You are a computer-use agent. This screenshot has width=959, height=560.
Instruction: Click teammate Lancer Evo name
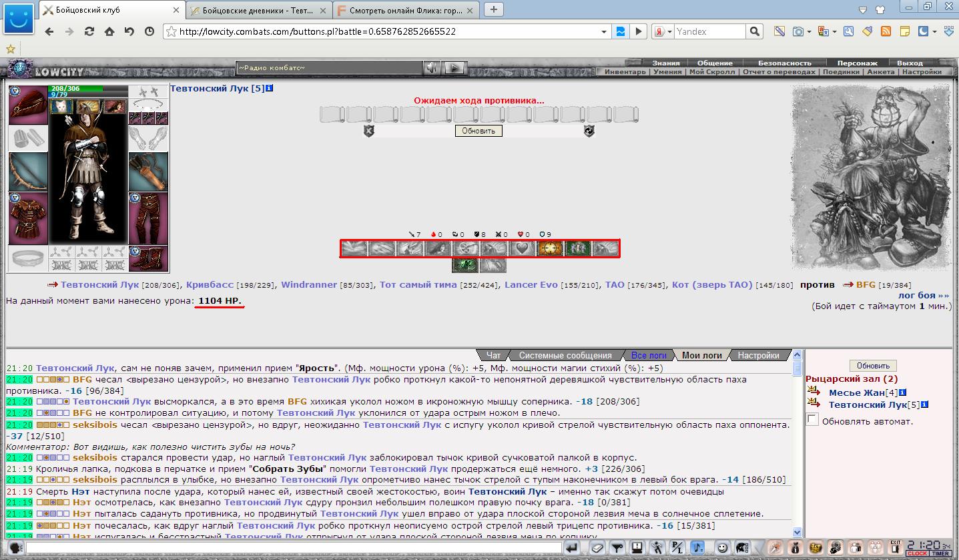coord(531,284)
